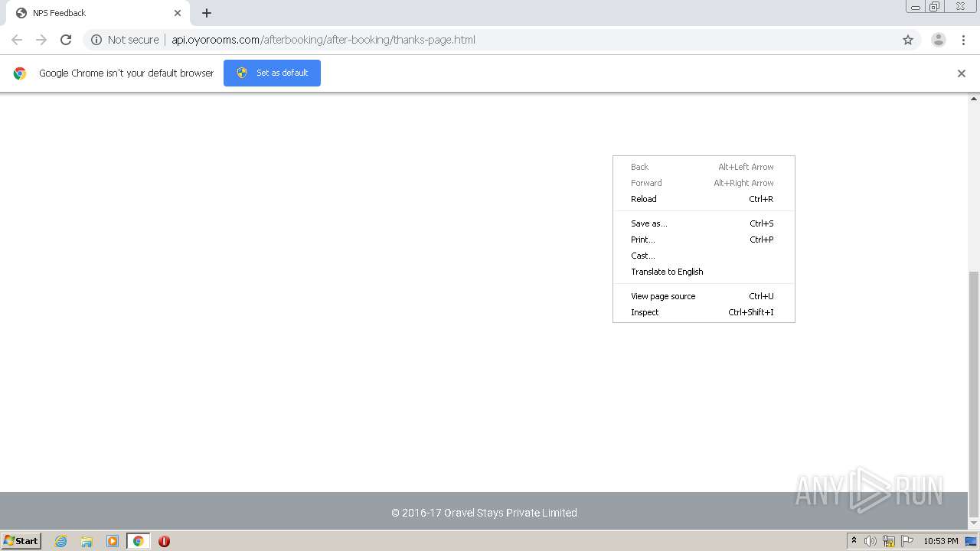Click the Show desktop icon by the clock

[x=971, y=541]
